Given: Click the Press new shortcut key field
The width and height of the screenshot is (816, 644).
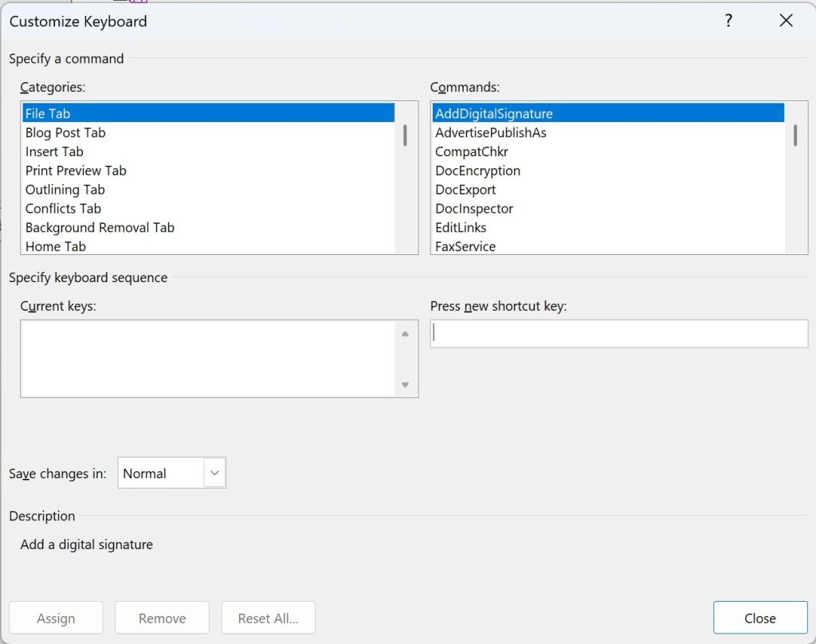Looking at the screenshot, I should [x=618, y=334].
